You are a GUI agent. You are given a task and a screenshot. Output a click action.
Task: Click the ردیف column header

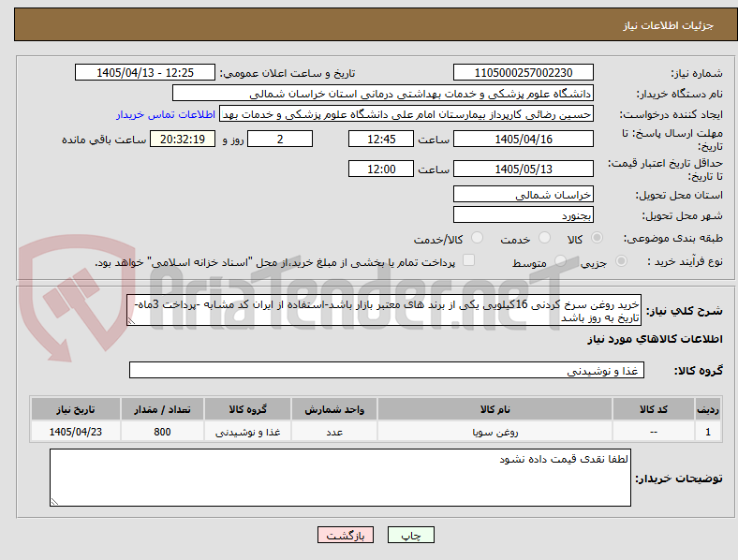[708, 409]
